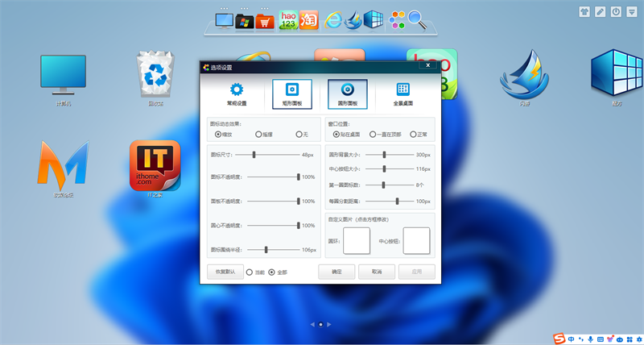This screenshot has height=345, width=644.
Task: Click the 图标不透明度 slider handle
Action: 299,177
